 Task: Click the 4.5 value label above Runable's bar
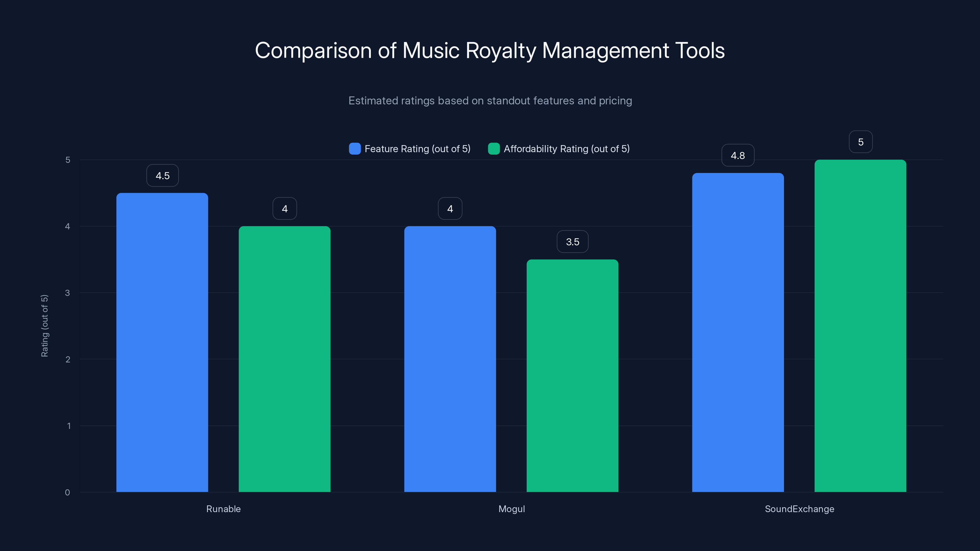coord(162,175)
